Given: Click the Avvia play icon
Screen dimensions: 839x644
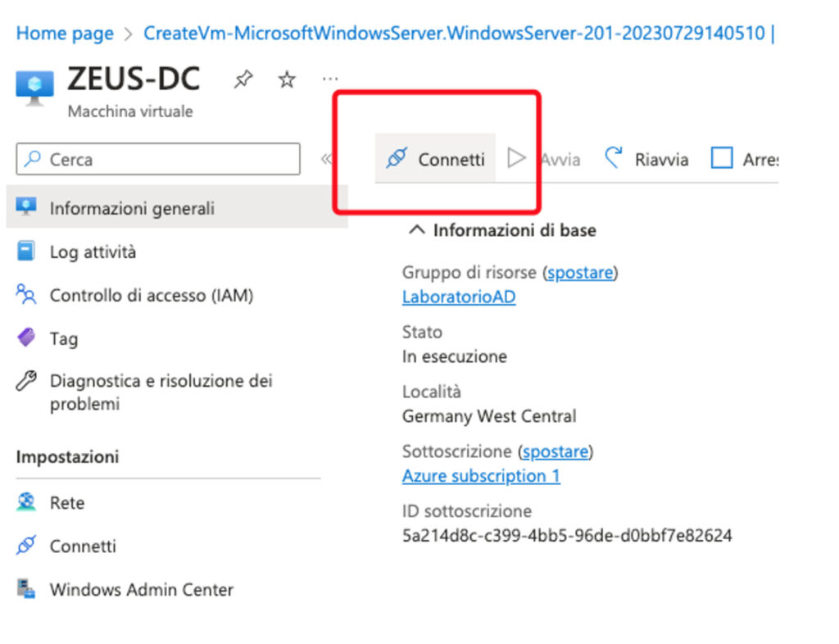Looking at the screenshot, I should coord(516,158).
